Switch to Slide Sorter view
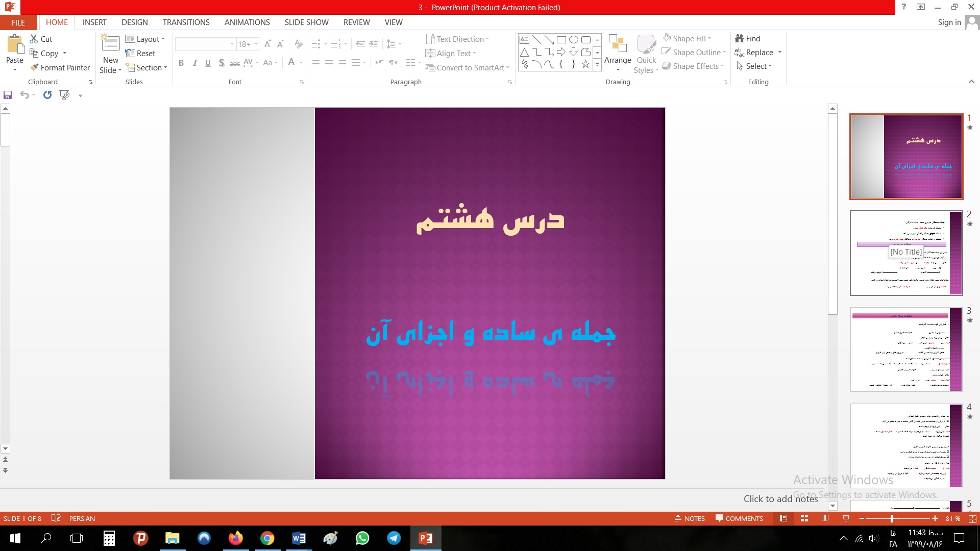 coord(804,518)
